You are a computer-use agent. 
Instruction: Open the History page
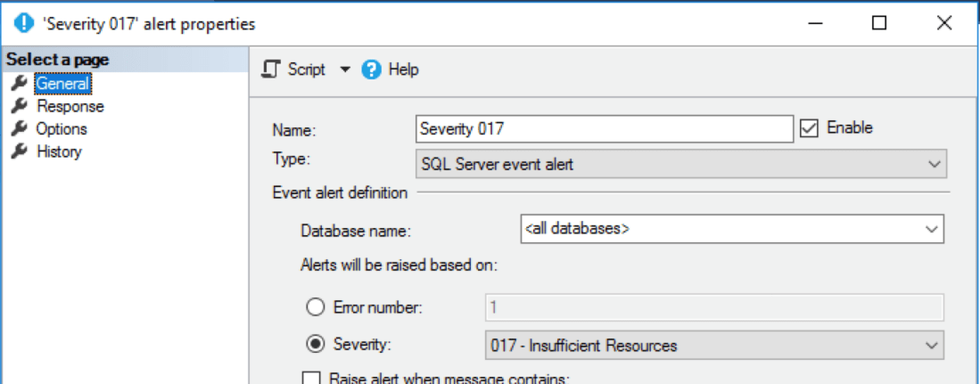pos(59,151)
